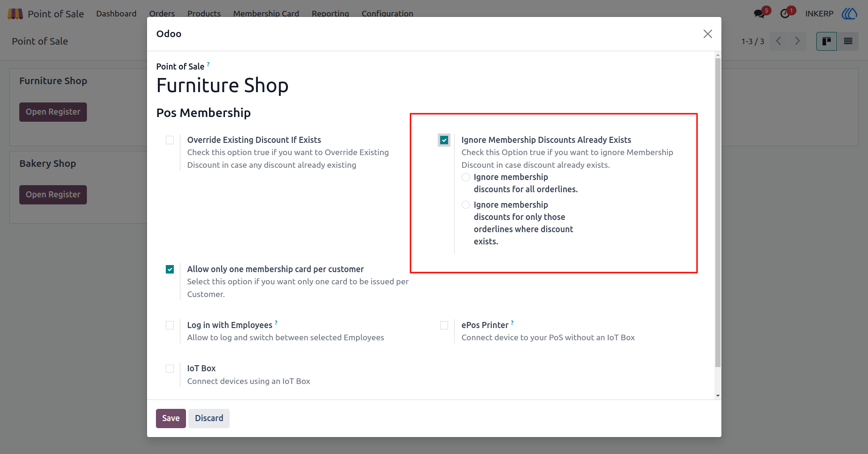The image size is (868, 454).
Task: Uncheck Allow only one membership card per customer
Action: [x=170, y=269]
